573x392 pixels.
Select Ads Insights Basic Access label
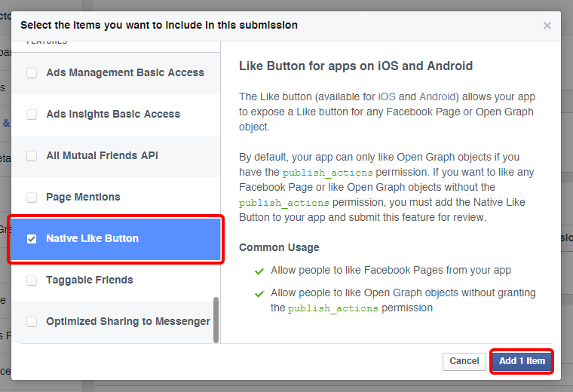click(113, 115)
